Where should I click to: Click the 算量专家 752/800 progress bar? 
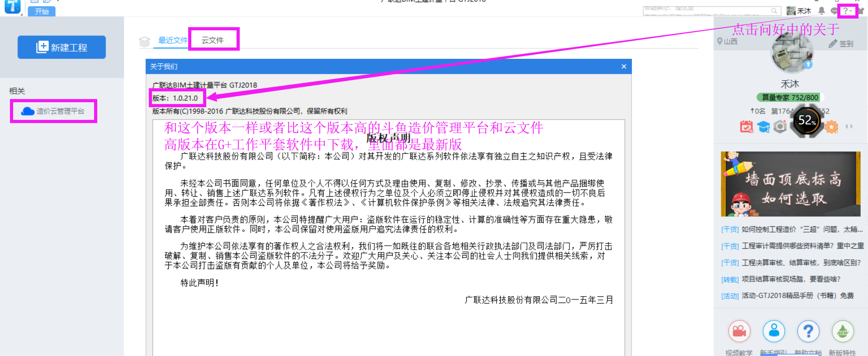[x=790, y=97]
